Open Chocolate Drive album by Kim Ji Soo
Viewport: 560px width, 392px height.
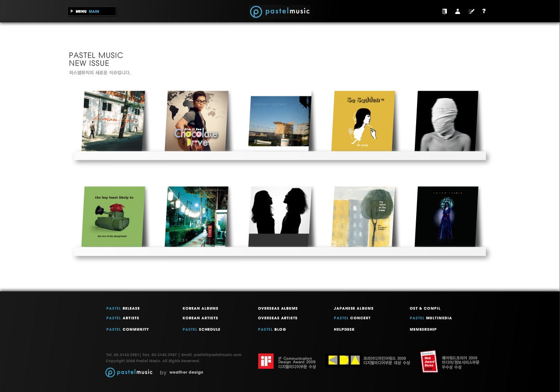pyautogui.click(x=196, y=121)
